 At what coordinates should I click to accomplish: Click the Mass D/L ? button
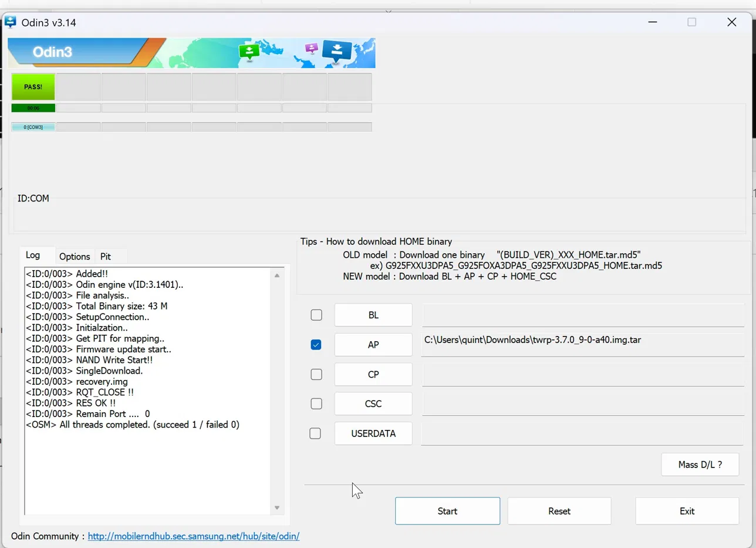[x=700, y=464]
